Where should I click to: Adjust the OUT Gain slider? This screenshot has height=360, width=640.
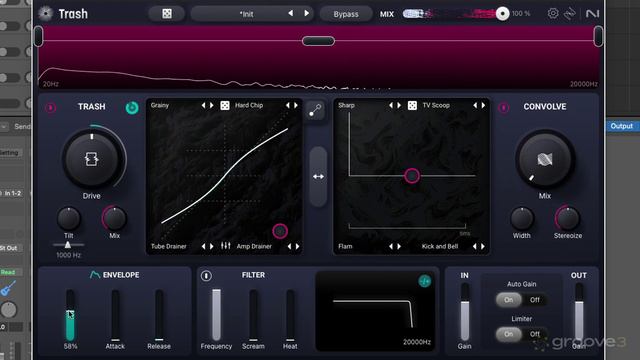tap(579, 312)
